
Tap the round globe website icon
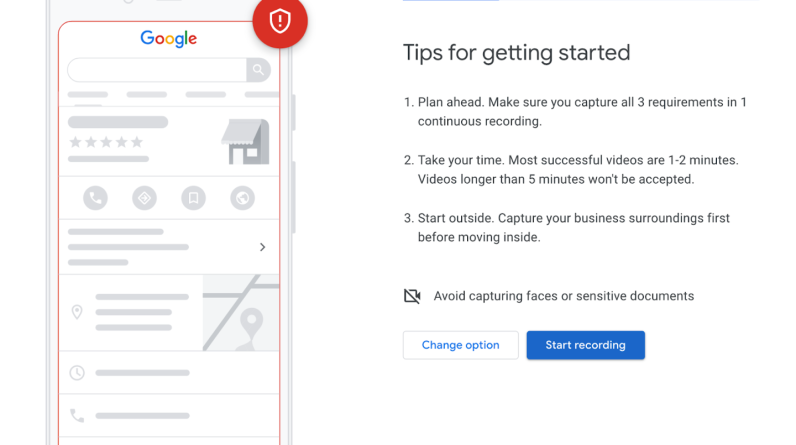point(243,198)
